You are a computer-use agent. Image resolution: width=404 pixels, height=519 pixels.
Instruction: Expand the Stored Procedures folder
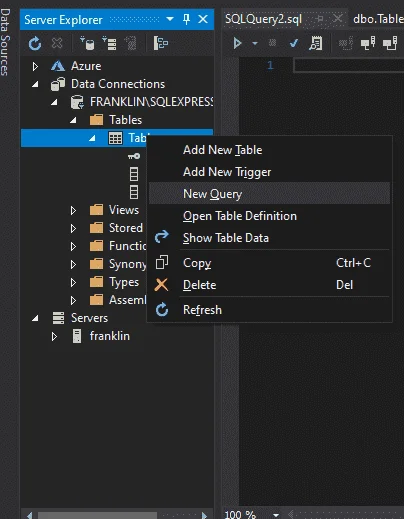click(x=73, y=229)
